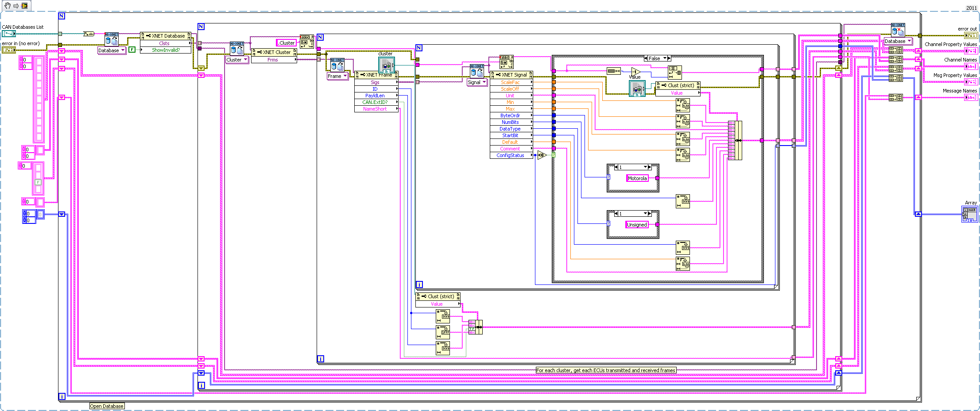Select the Channel Names indicator terminal
Image resolution: width=980 pixels, height=411 pixels.
point(972,66)
